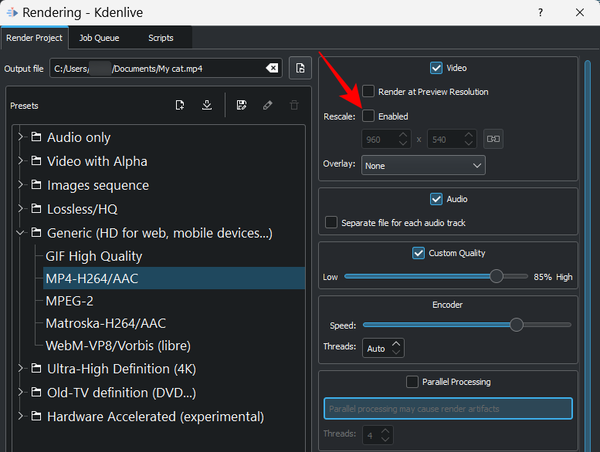Open the output file browse dialog
This screenshot has width=600, height=452.
click(x=300, y=68)
